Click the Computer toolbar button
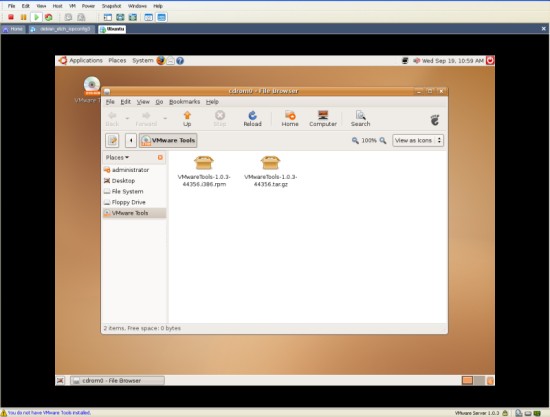The height and width of the screenshot is (417, 550). pos(323,119)
